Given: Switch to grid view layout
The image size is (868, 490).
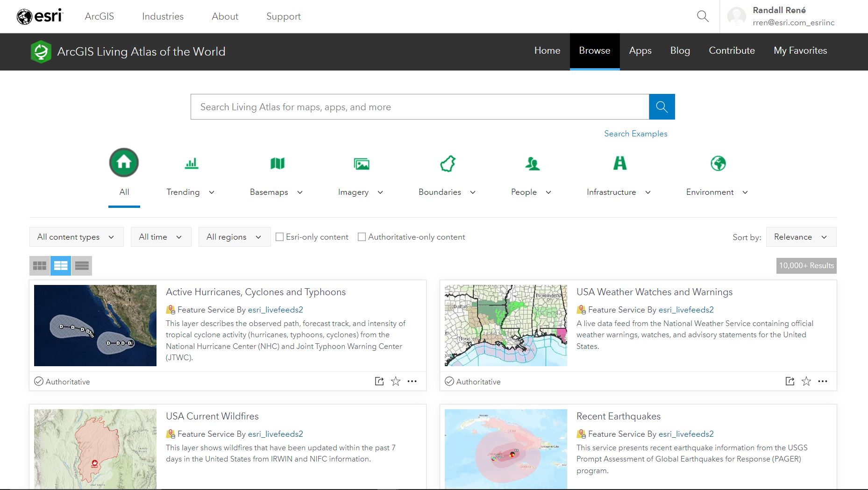Looking at the screenshot, I should (x=39, y=265).
